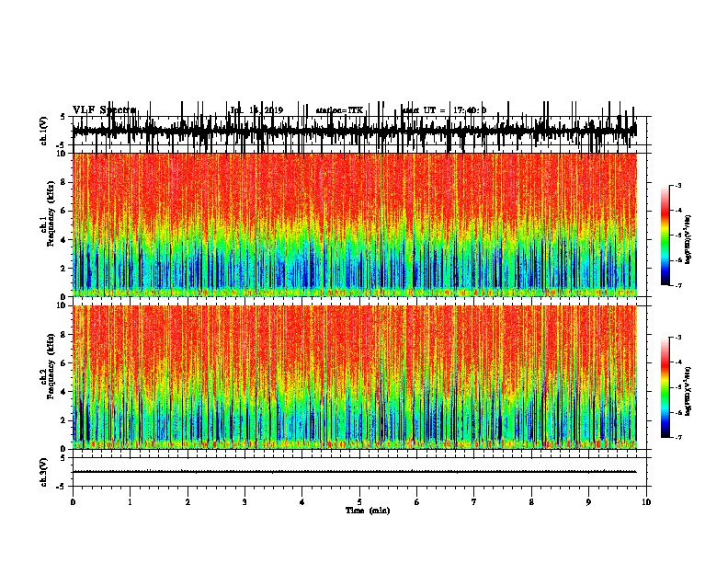Screen dimensions: 728x563
Task: Click the "8" kHz tick on ch.2 frequency axis
Action: tap(64, 335)
